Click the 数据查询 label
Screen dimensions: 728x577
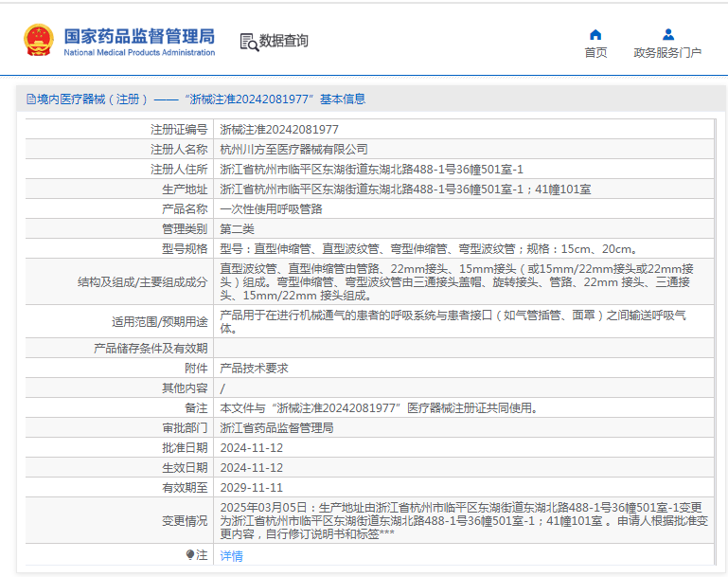click(x=283, y=41)
